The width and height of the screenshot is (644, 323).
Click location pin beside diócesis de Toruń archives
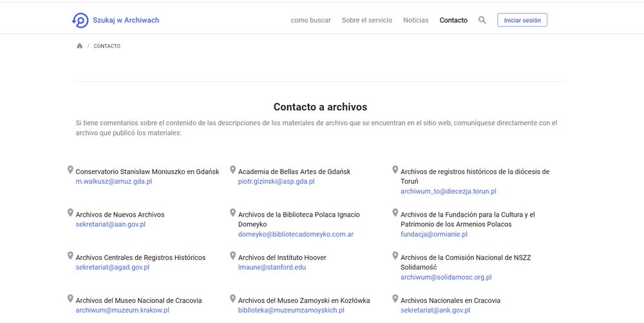(395, 170)
